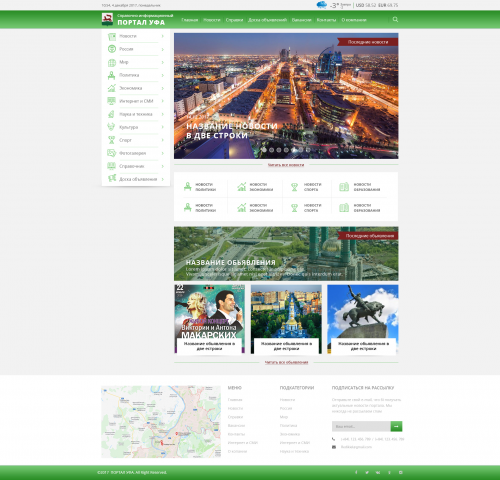Click the weather cloud icon in top bar

(x=322, y=5)
